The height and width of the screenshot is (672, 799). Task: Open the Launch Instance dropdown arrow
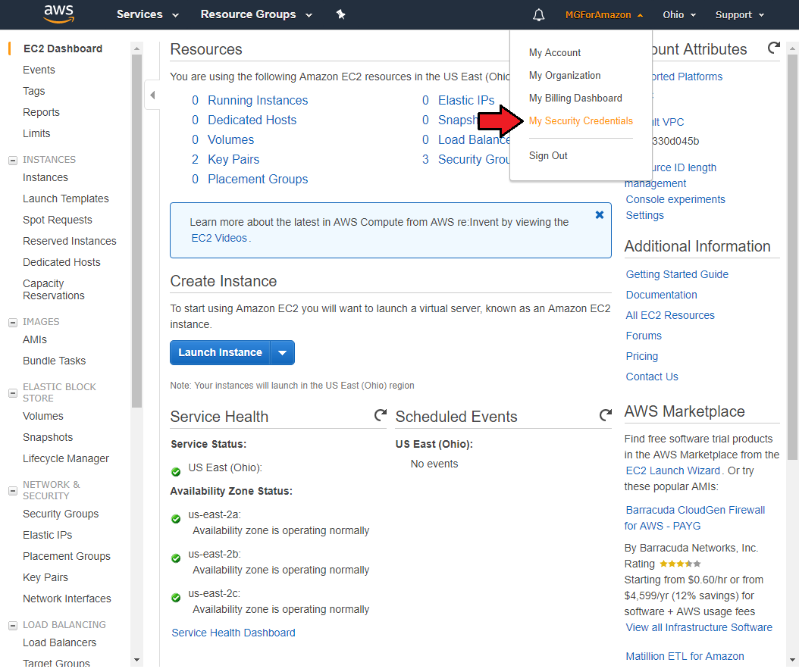point(282,353)
